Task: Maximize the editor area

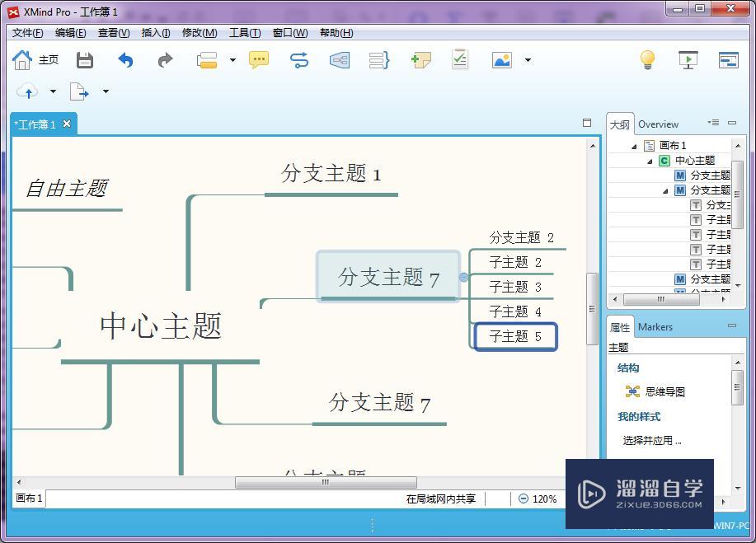Action: pyautogui.click(x=587, y=123)
